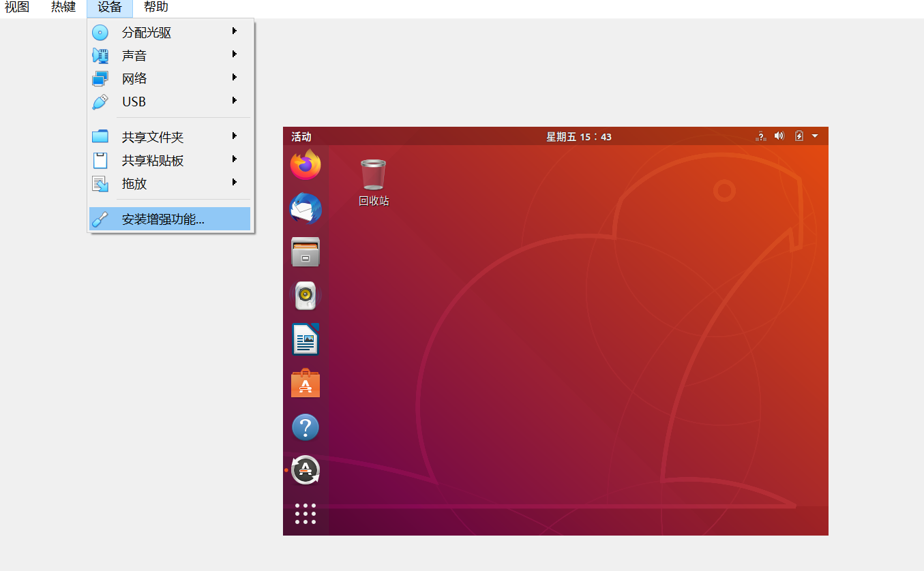924x571 pixels.
Task: Open the Files file manager
Action: pyautogui.click(x=305, y=251)
